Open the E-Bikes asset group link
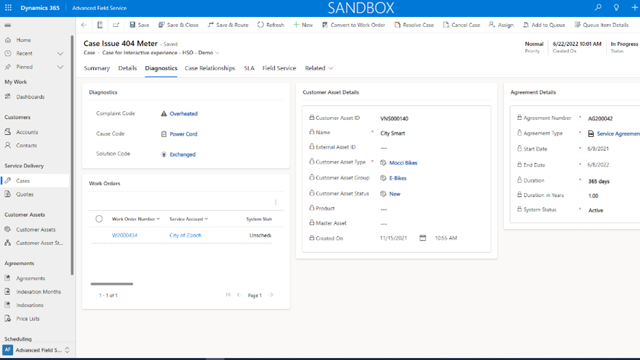The width and height of the screenshot is (640, 360). coord(398,178)
